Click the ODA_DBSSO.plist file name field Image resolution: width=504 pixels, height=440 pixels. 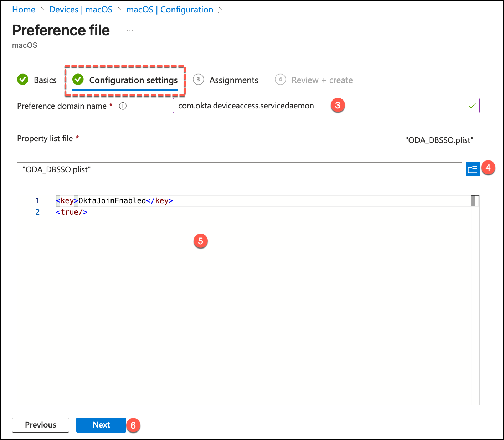(239, 169)
